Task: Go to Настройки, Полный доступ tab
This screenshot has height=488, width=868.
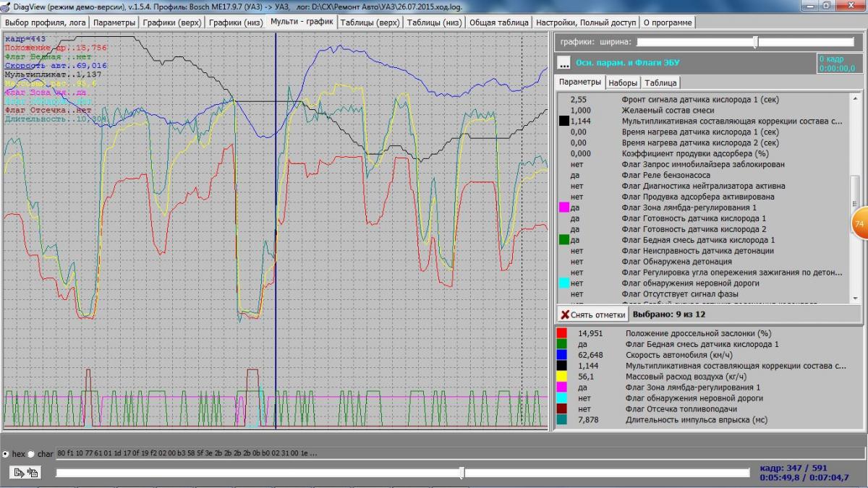Action: coord(585,22)
